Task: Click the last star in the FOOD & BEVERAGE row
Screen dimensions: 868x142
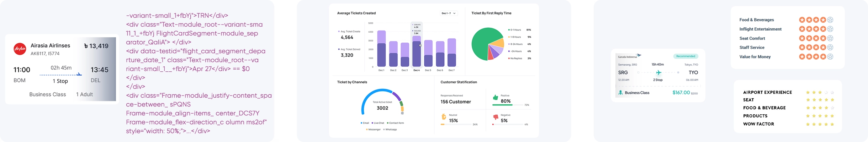Action: (x=832, y=108)
